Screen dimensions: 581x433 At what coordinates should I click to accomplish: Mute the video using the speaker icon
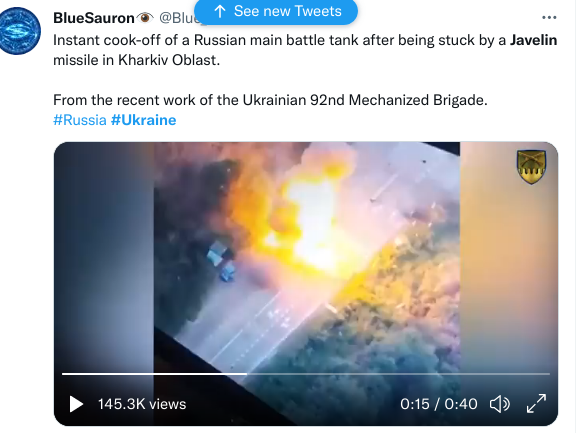pos(500,404)
